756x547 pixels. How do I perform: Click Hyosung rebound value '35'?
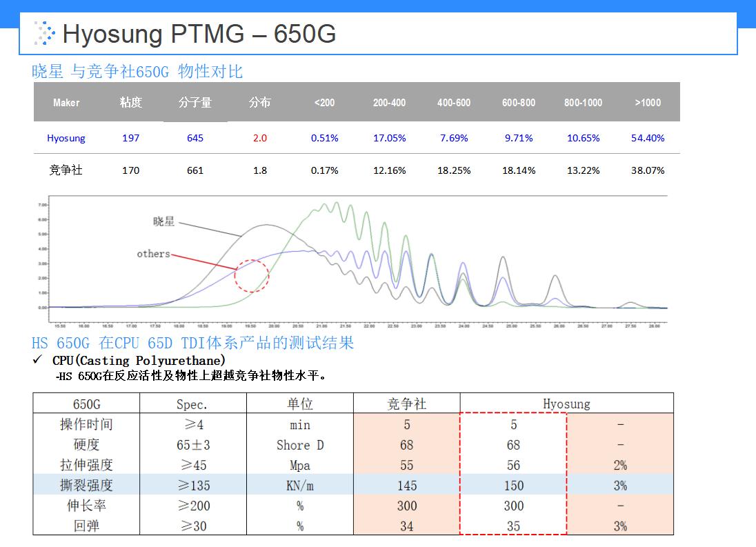coord(513,526)
